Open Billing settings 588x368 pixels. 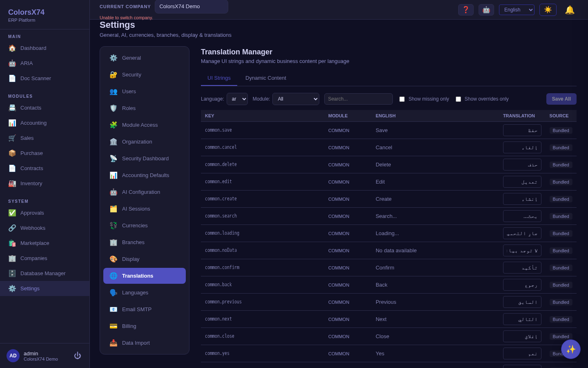pyautogui.click(x=145, y=326)
